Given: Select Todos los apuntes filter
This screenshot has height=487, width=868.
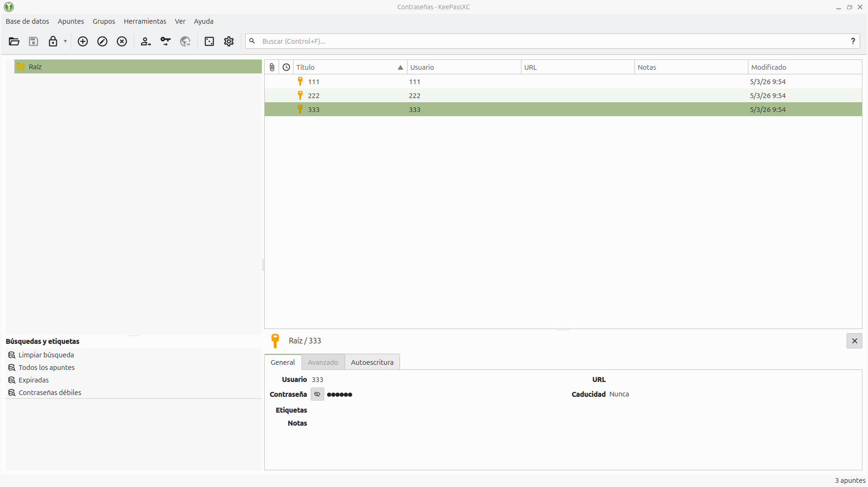Looking at the screenshot, I should tap(47, 368).
